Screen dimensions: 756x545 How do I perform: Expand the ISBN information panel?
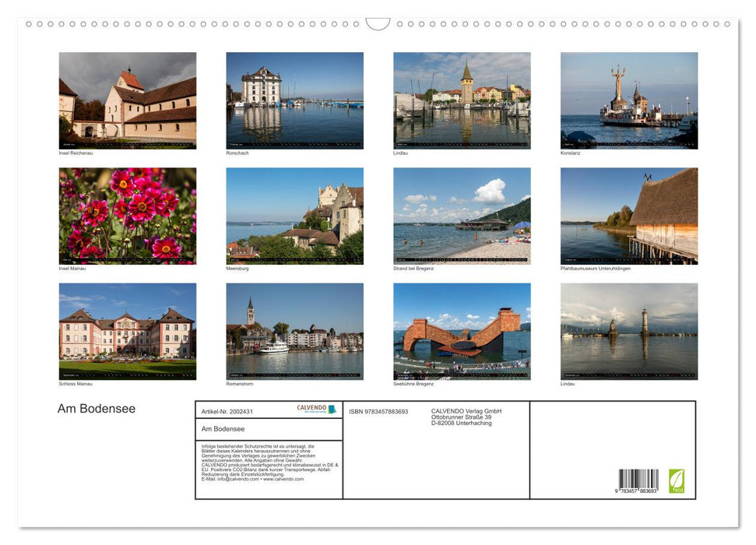pos(378,411)
